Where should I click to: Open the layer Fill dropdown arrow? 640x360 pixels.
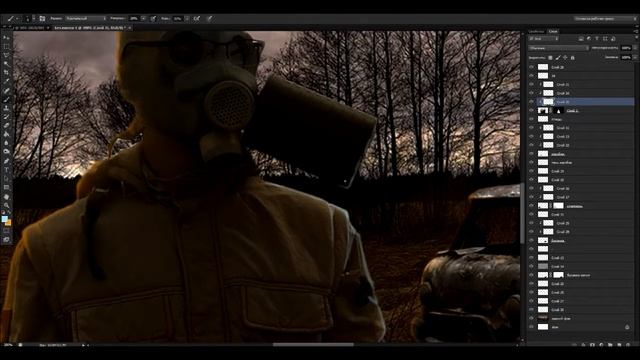[635, 58]
